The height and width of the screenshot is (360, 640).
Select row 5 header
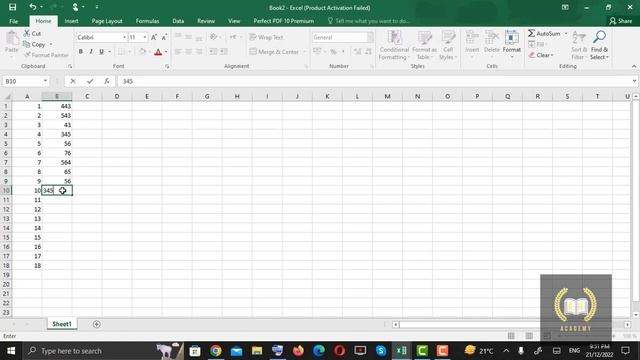coord(6,144)
